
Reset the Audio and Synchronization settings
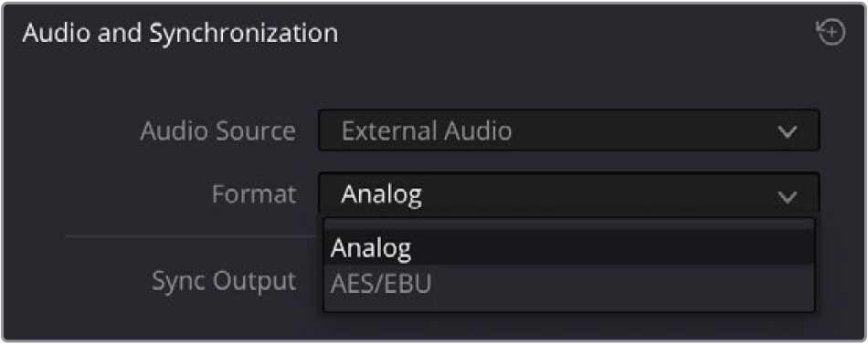click(831, 33)
